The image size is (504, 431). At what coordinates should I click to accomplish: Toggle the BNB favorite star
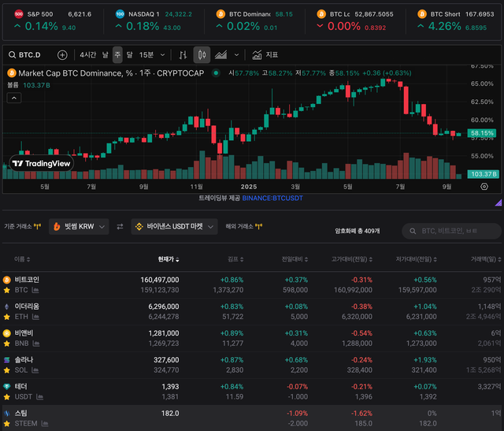point(6,344)
